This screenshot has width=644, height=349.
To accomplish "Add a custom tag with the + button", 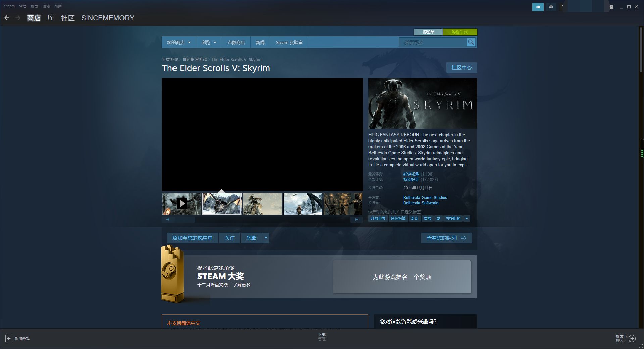I will tap(467, 218).
